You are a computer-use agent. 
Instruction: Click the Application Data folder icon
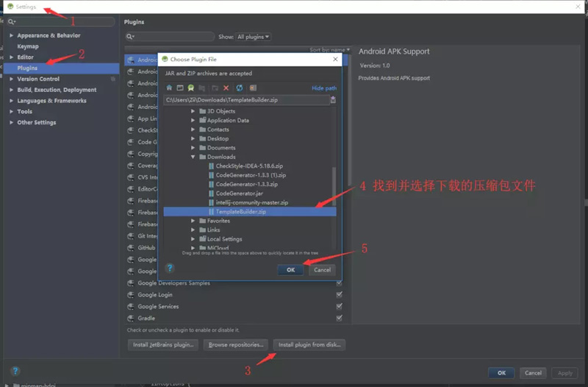pyautogui.click(x=203, y=120)
